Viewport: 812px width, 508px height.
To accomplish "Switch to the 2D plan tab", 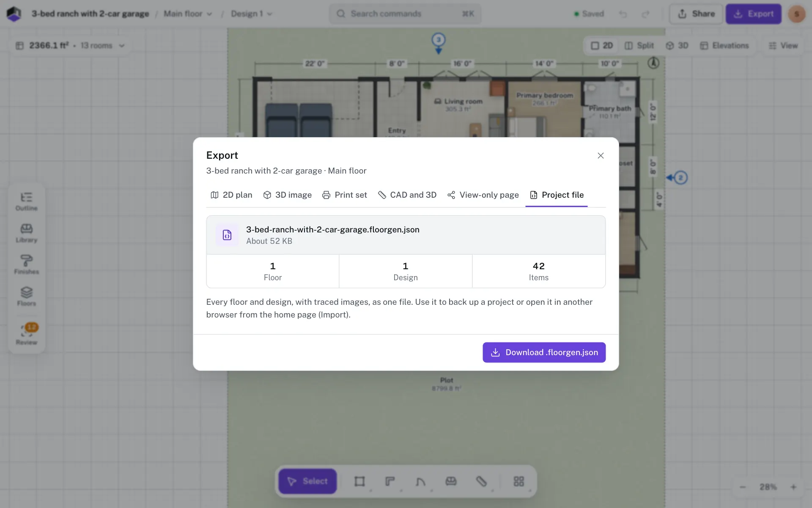I will (231, 195).
